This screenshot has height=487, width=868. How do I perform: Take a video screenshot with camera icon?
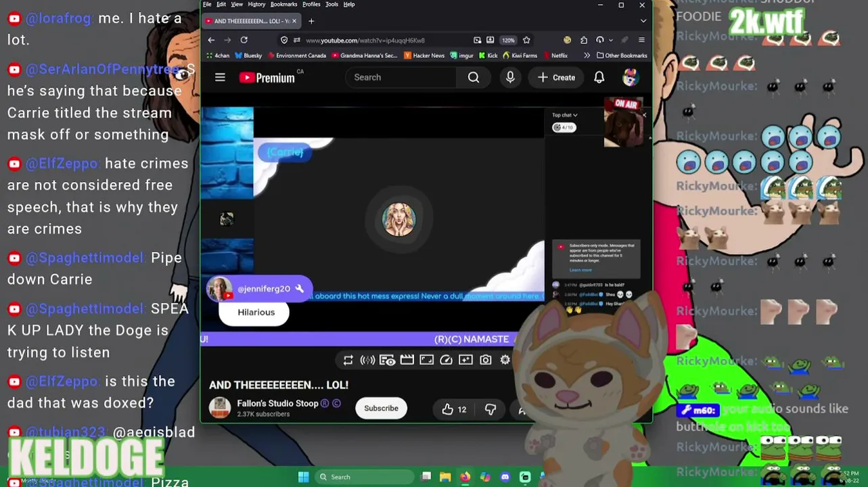point(486,360)
